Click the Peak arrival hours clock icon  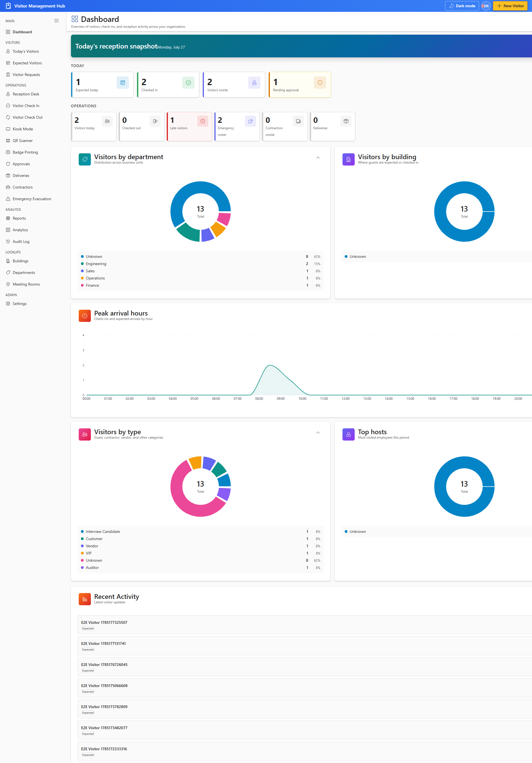click(x=85, y=316)
